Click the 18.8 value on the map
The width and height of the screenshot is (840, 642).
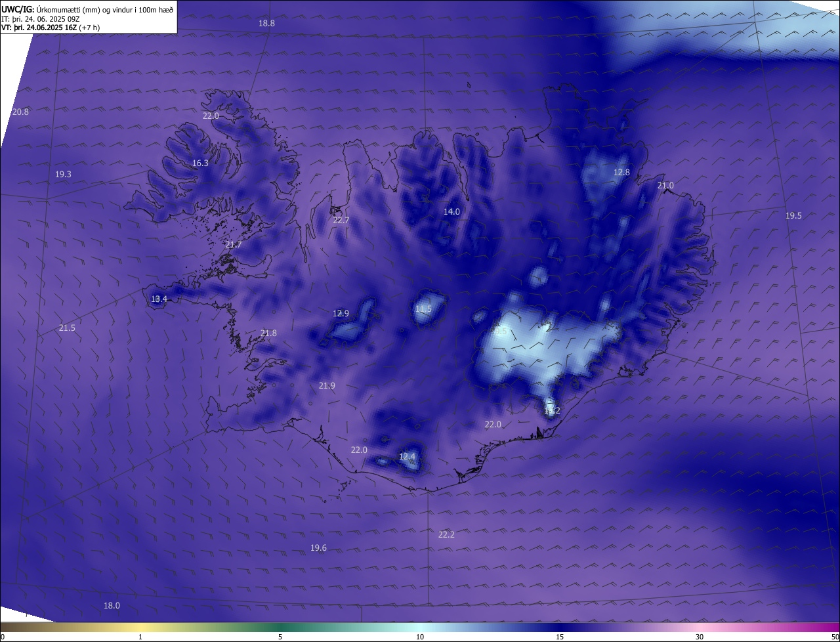tap(266, 24)
